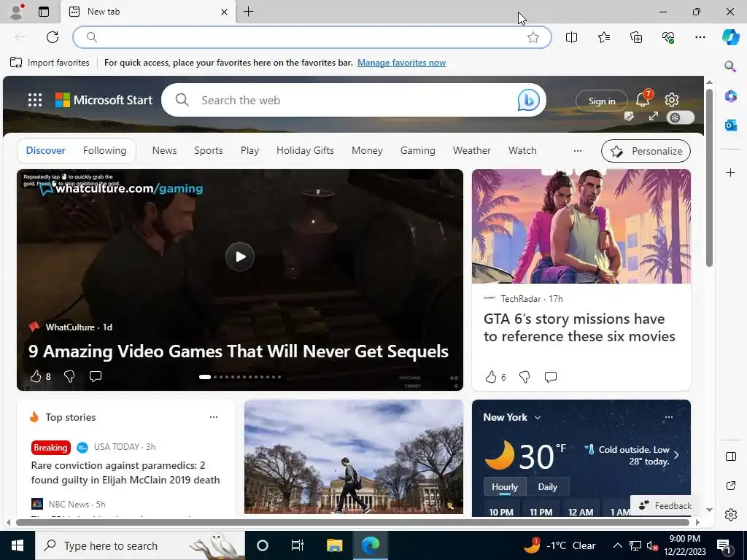Play the WhatCulture video
The height and width of the screenshot is (560, 747).
coord(239,257)
